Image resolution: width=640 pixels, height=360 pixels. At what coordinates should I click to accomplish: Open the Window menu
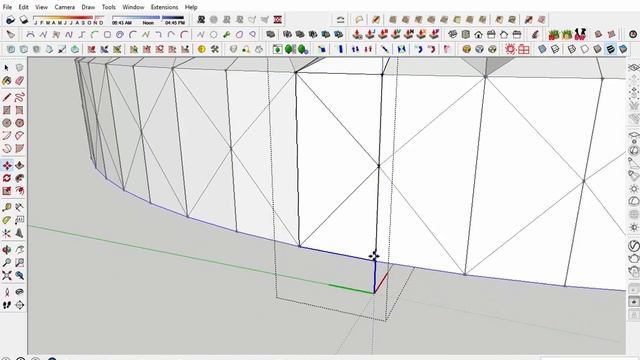tap(133, 7)
